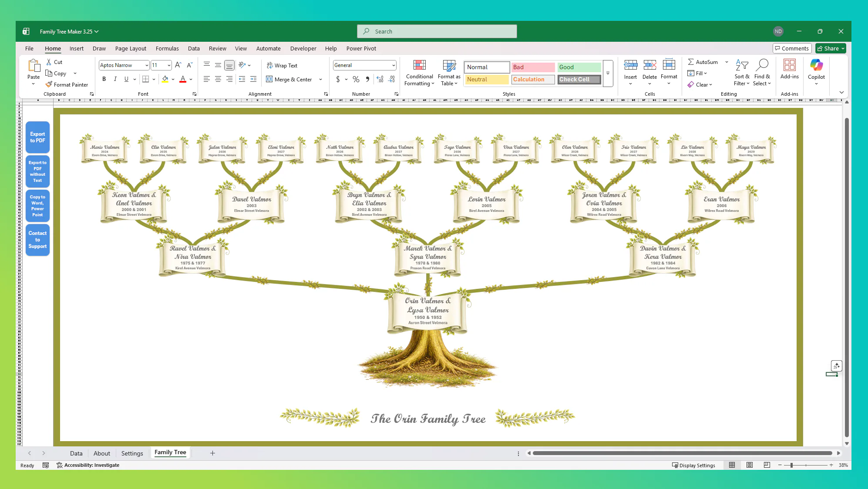Open the Copilot icon in the ribbon
The width and height of the screenshot is (868, 489).
click(x=816, y=65)
